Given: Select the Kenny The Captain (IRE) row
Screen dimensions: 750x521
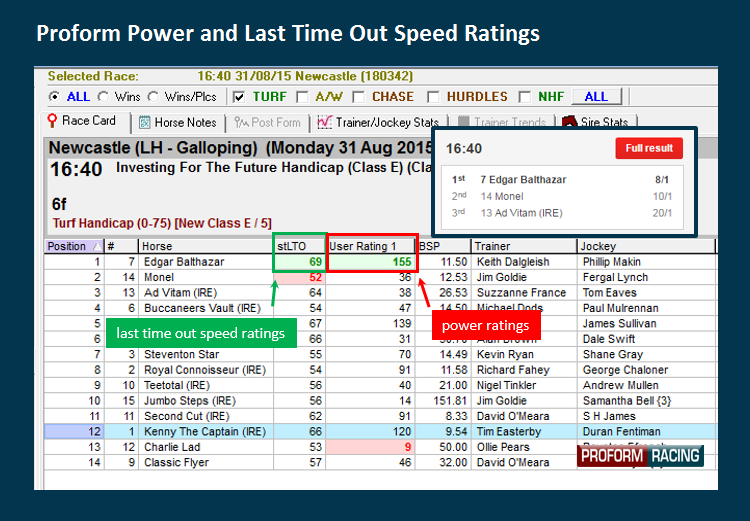Looking at the screenshot, I should (x=380, y=432).
